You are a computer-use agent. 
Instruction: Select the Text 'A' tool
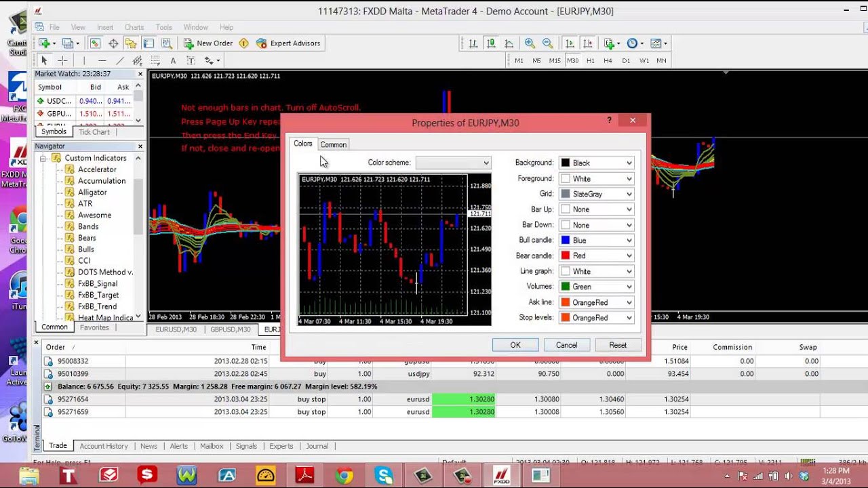coord(173,60)
